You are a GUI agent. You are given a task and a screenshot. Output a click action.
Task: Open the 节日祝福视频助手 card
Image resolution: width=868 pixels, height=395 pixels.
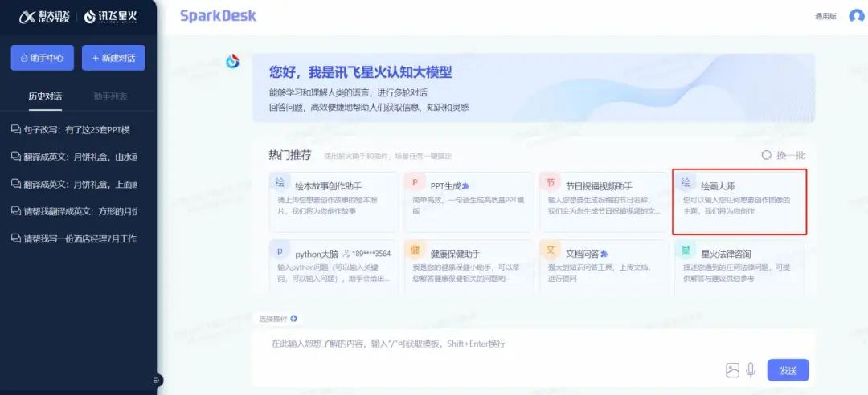604,202
